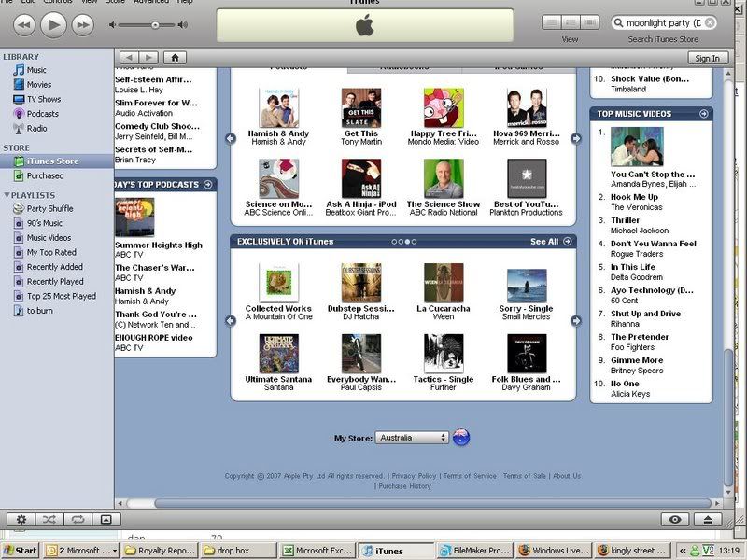Collapse the PLAYLISTS section
This screenshot has width=747, height=560.
7,195
